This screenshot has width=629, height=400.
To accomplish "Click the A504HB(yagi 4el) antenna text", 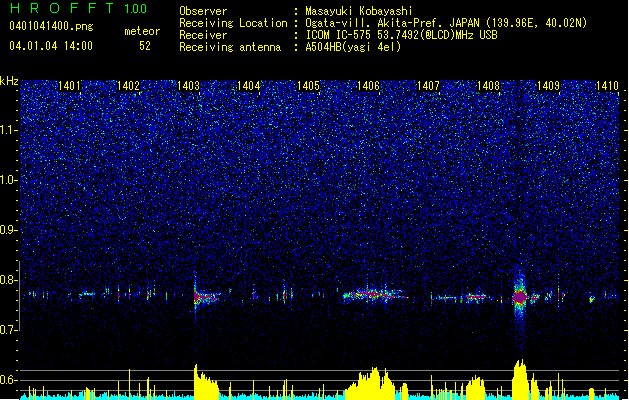I will pos(353,47).
